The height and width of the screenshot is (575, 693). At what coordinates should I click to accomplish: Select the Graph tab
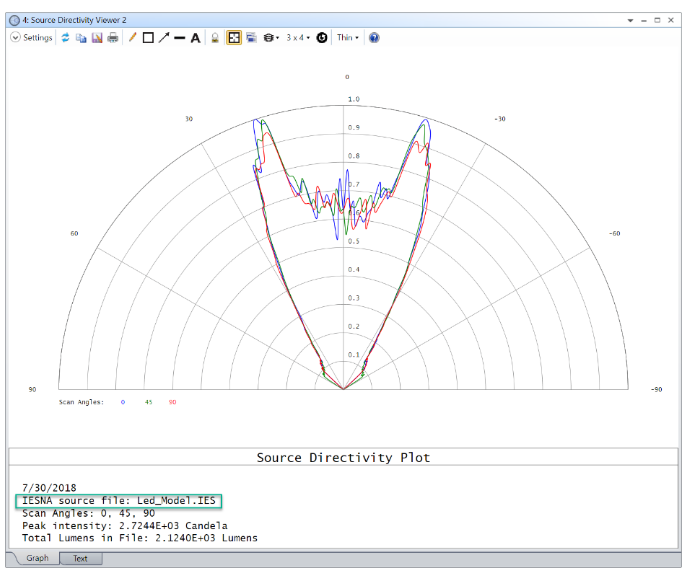[x=36, y=559]
